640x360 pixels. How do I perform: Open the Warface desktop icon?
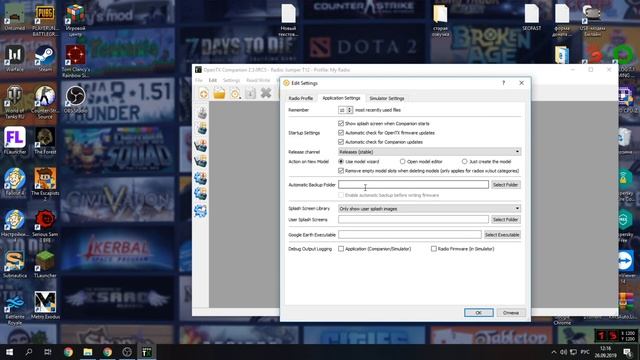click(x=14, y=58)
